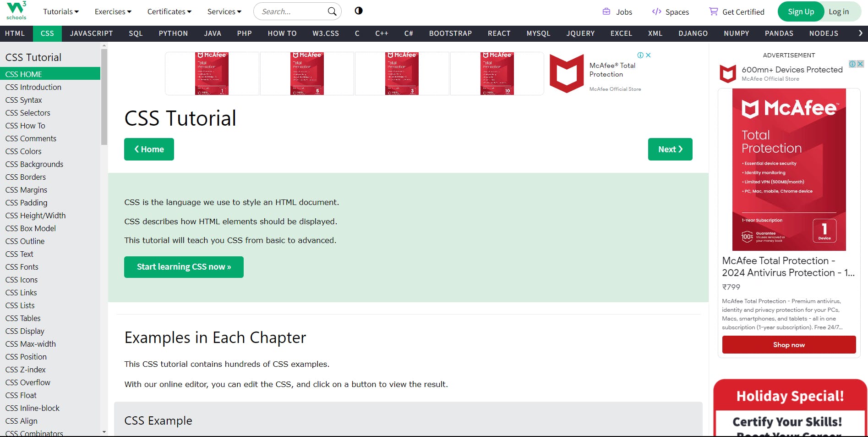Click the search magnifier icon
Image resolution: width=868 pixels, height=437 pixels.
click(332, 11)
